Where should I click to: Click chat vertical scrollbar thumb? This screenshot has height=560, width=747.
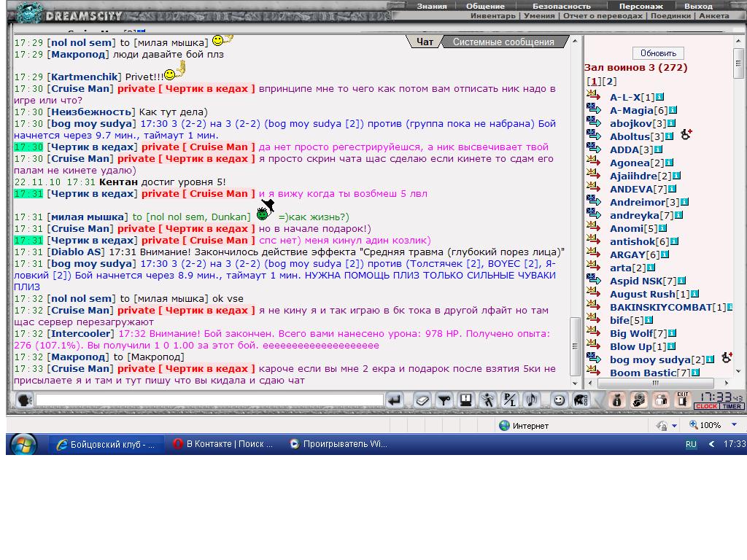click(x=575, y=346)
